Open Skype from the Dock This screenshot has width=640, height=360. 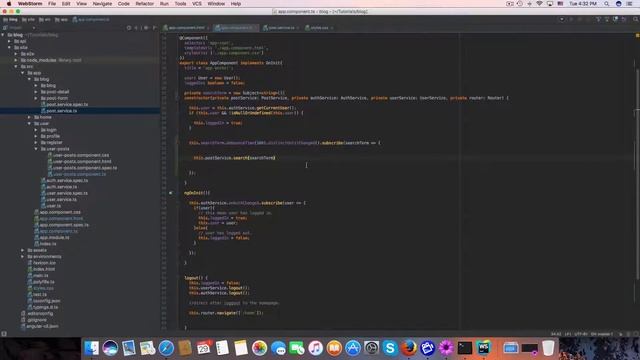point(390,348)
